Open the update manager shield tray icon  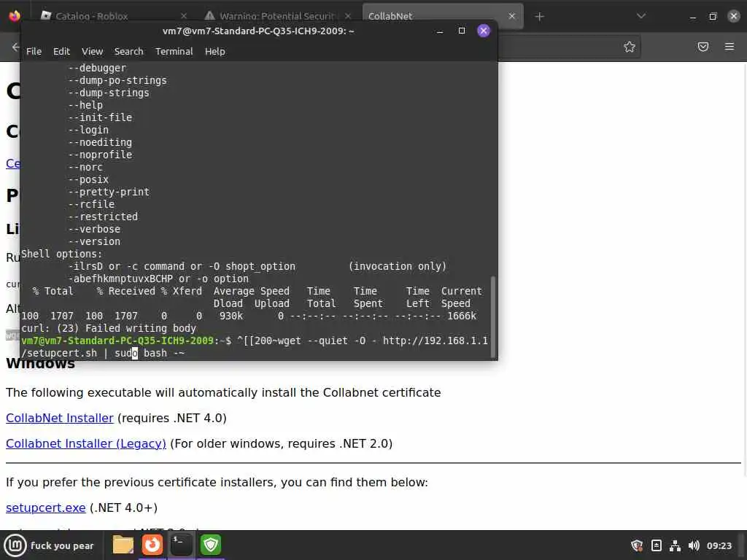pyautogui.click(x=637, y=545)
